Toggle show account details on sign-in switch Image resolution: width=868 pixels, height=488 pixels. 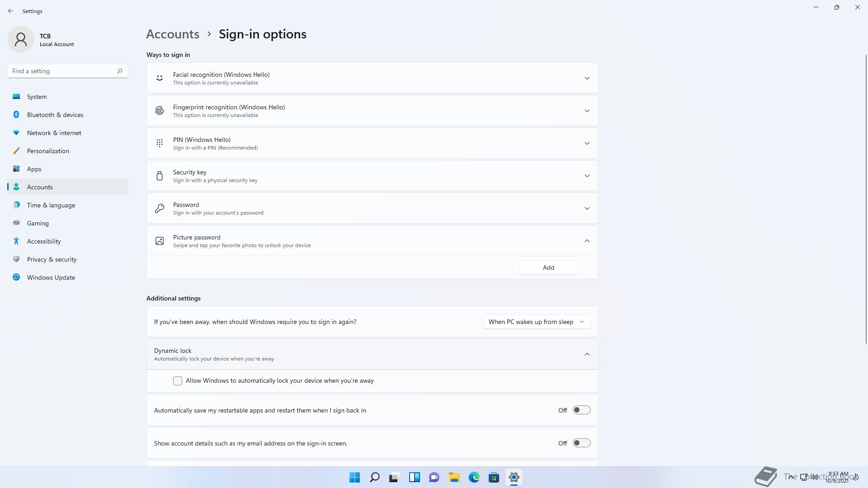(x=581, y=443)
